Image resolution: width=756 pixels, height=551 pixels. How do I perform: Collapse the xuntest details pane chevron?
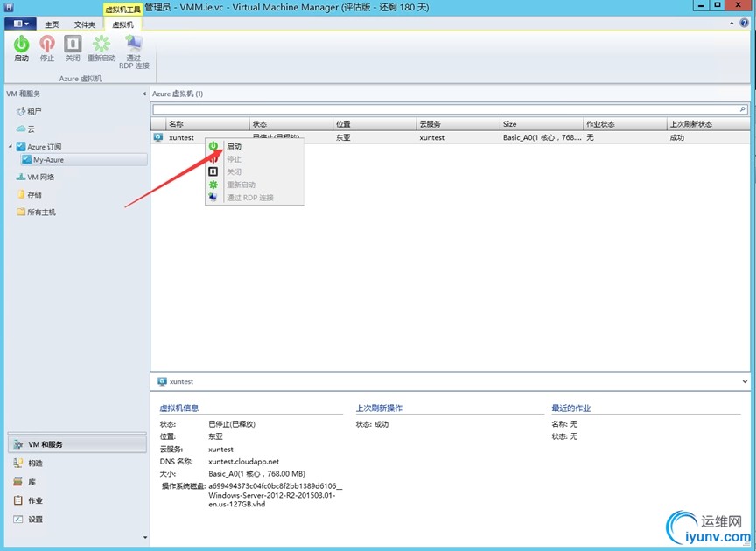point(745,381)
